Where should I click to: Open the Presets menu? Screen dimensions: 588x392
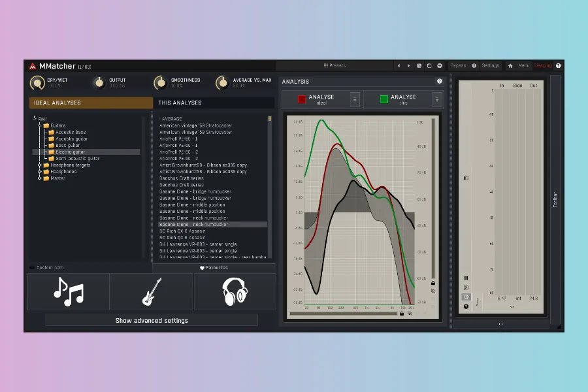click(x=335, y=66)
